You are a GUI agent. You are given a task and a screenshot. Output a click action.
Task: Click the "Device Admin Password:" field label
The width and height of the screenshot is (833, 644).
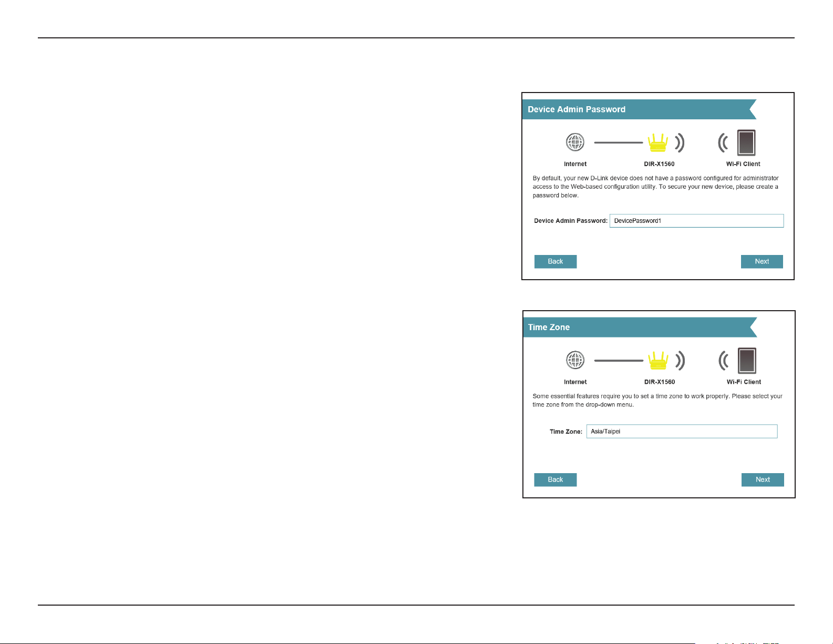[571, 221]
